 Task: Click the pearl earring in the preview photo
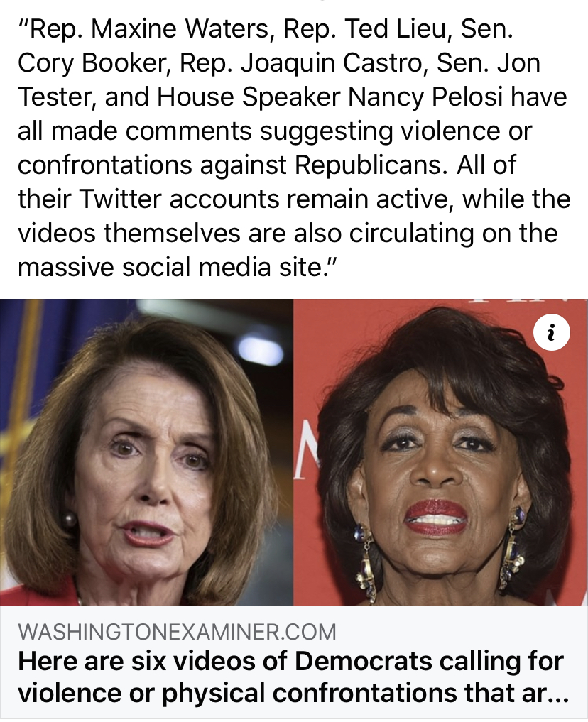(69, 520)
